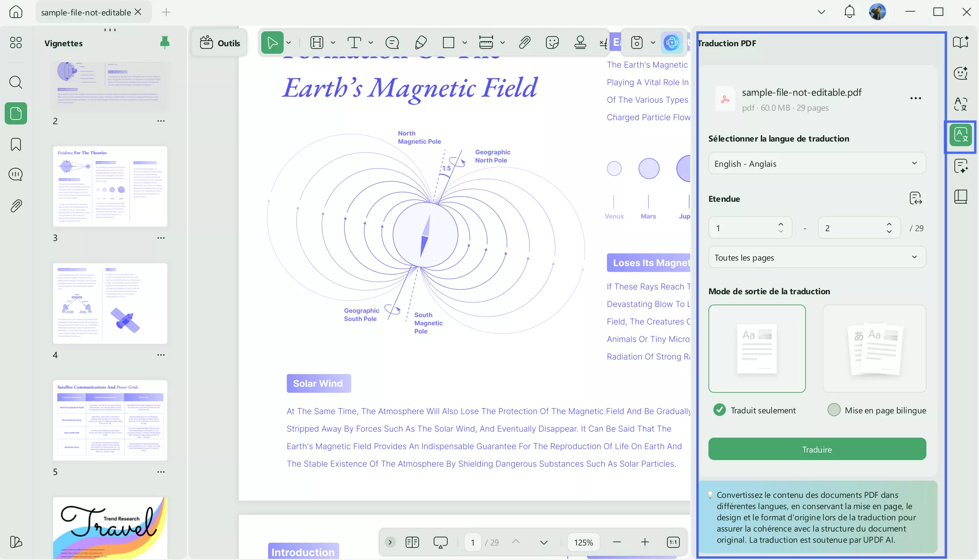979x560 pixels.
Task: Add a comment note with bubble tool
Action: coord(392,43)
